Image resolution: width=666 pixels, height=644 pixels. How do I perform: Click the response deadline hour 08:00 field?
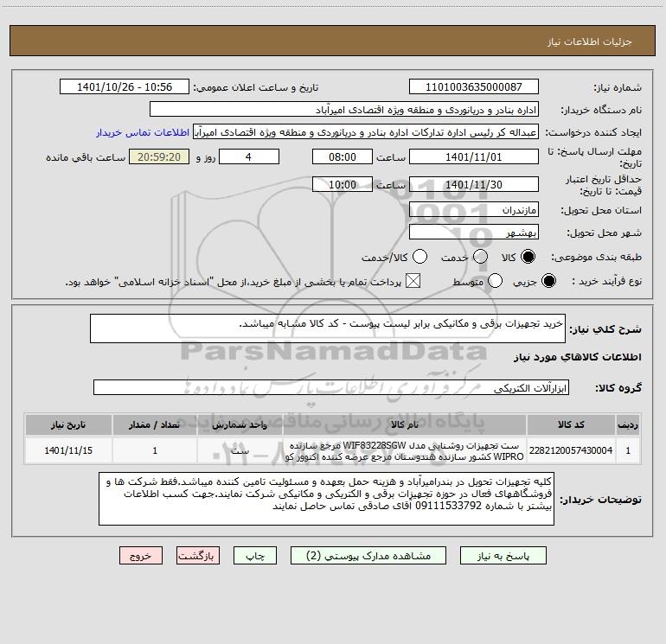coord(343,157)
